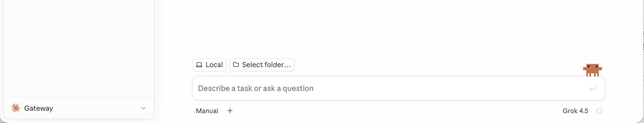Click the placeholder text in the prompt box
Screen dimensions: 644x123
pos(256,88)
